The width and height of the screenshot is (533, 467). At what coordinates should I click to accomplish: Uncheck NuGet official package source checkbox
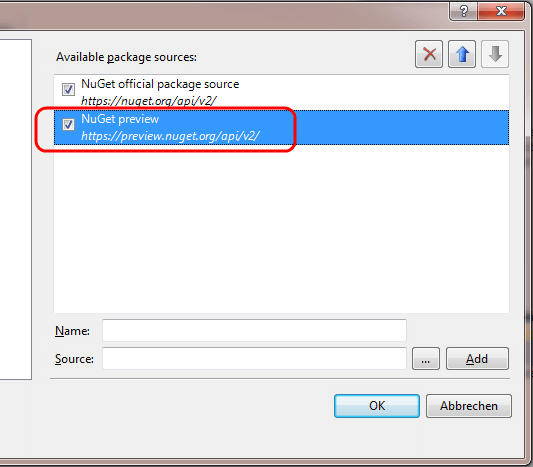point(68,89)
